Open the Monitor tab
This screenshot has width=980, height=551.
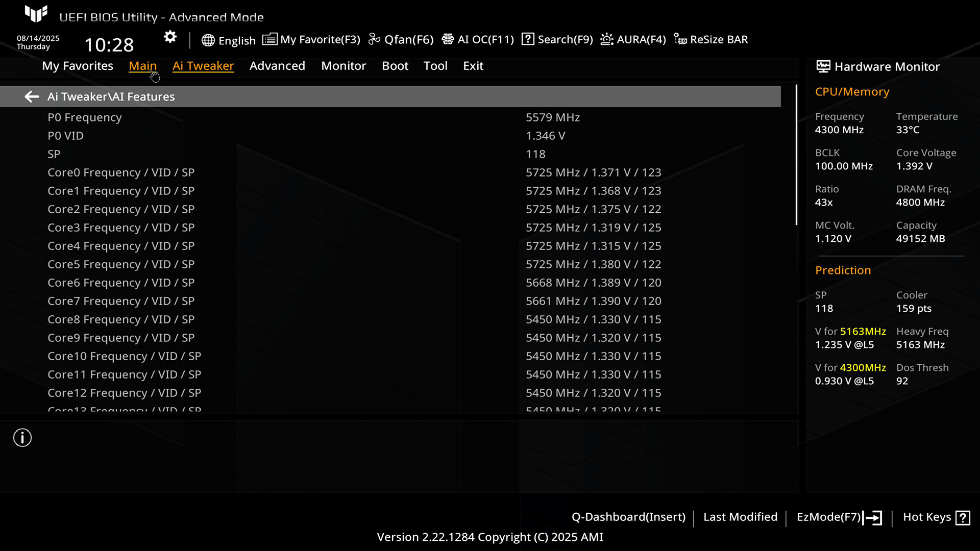point(344,66)
